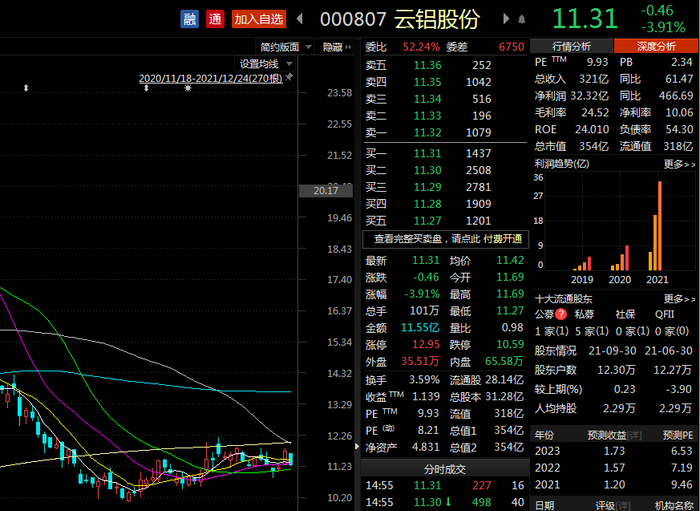Add stock via 加入自选 button
Screen dimensions: 700x511
point(258,19)
